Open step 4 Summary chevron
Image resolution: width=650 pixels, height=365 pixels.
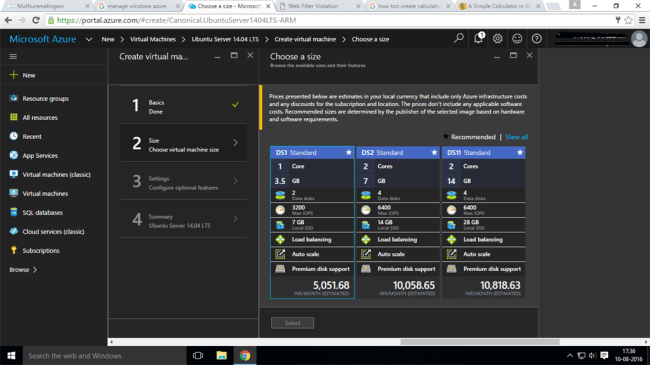[x=235, y=219]
